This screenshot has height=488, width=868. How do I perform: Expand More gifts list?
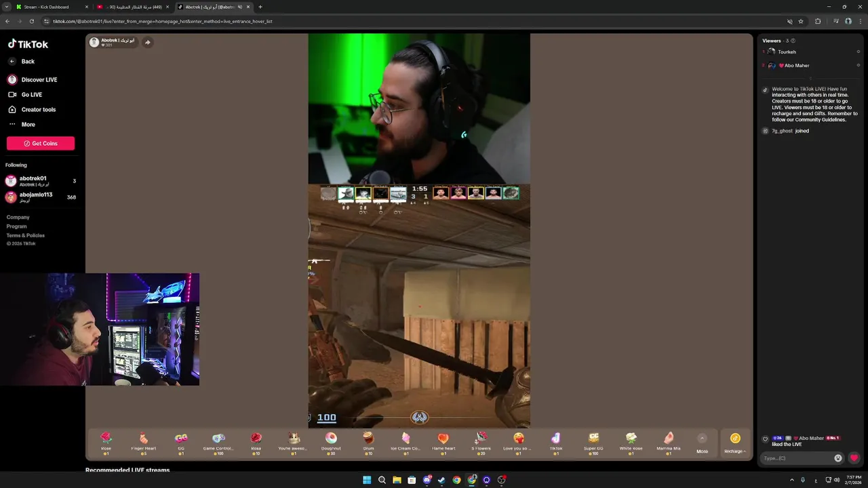click(702, 443)
